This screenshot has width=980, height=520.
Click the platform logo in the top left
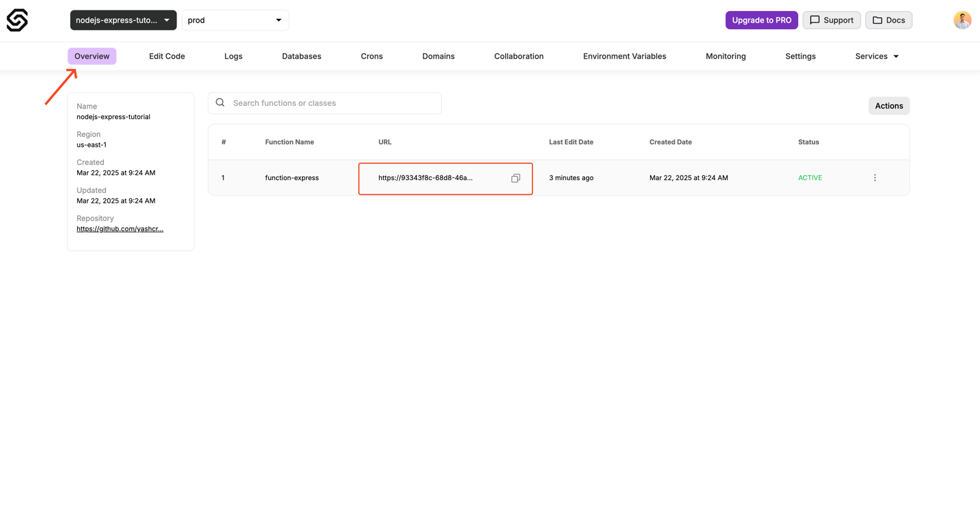16,20
